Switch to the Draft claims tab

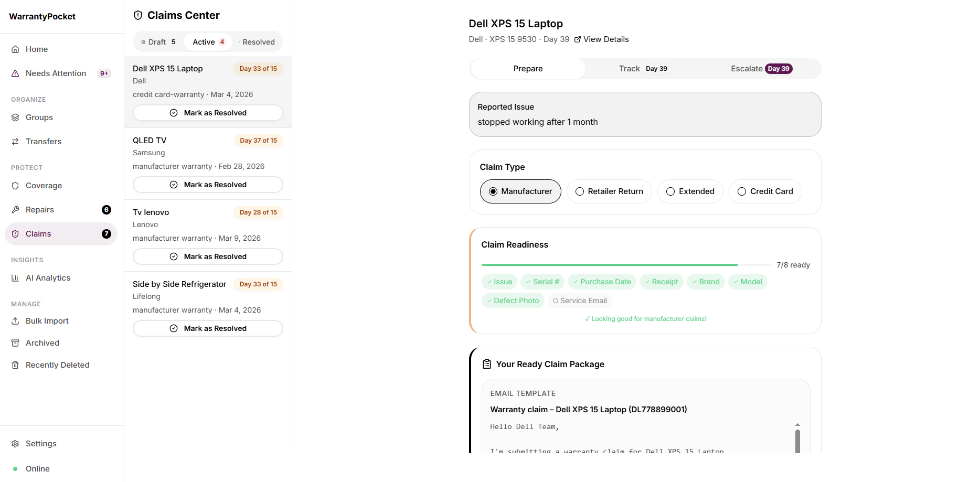(158, 42)
